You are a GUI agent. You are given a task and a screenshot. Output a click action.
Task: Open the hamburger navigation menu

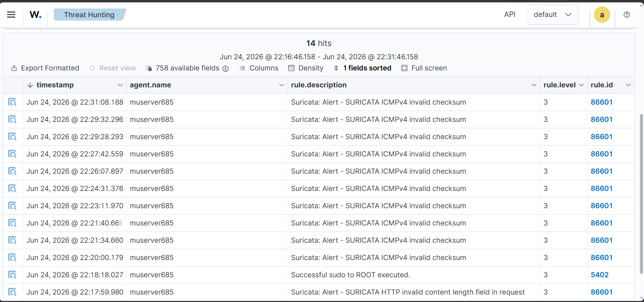(x=11, y=15)
